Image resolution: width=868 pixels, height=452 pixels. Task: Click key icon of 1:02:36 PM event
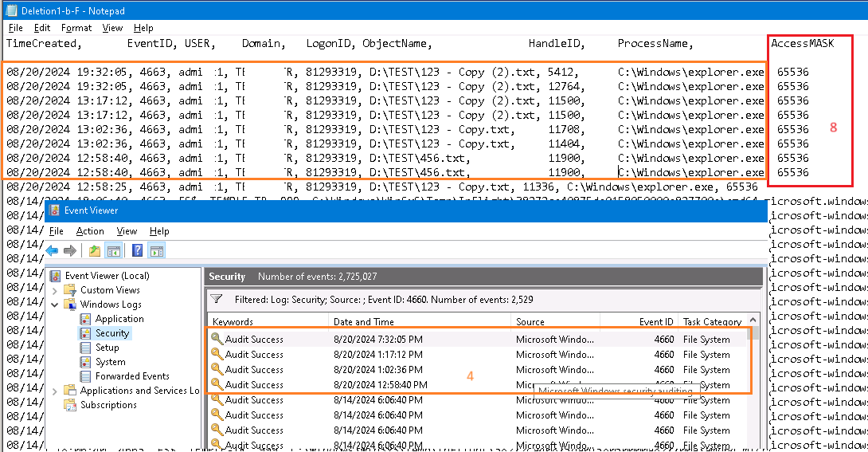tap(217, 369)
